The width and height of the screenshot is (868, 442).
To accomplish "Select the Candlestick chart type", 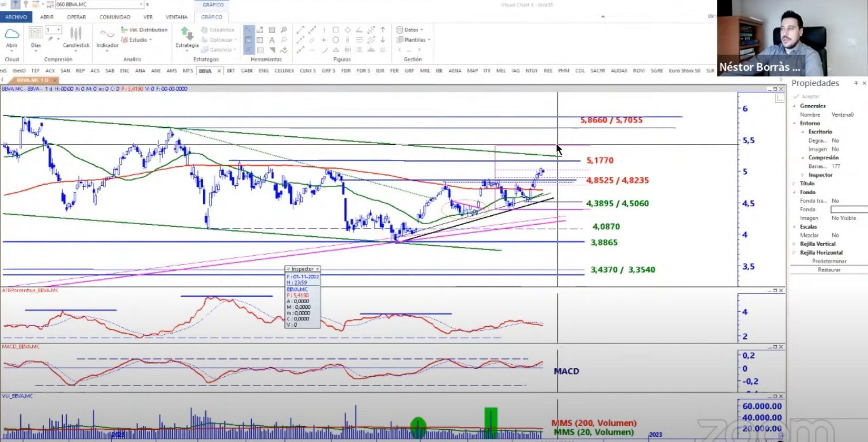I will 76,38.
